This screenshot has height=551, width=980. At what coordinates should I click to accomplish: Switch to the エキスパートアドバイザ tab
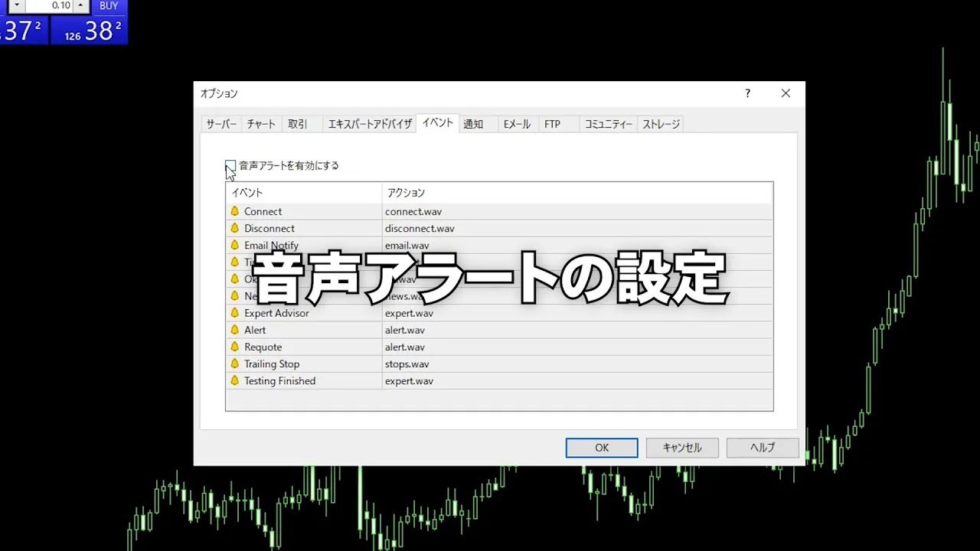point(370,124)
